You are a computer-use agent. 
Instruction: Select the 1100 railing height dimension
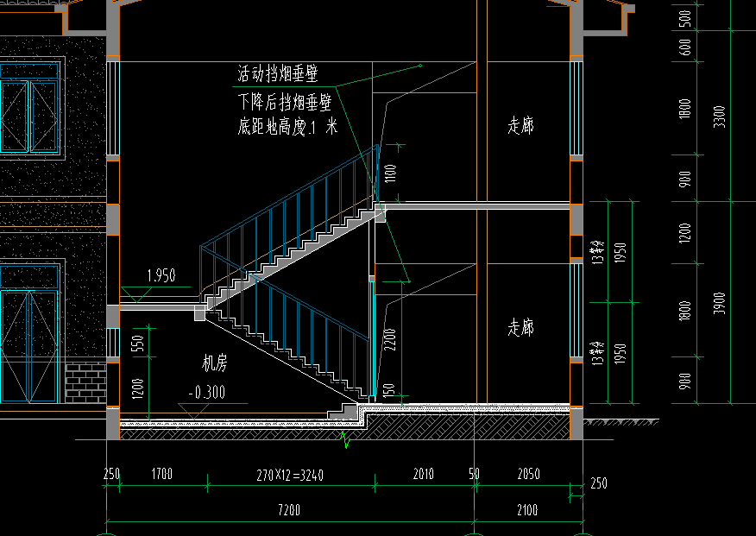[391, 173]
